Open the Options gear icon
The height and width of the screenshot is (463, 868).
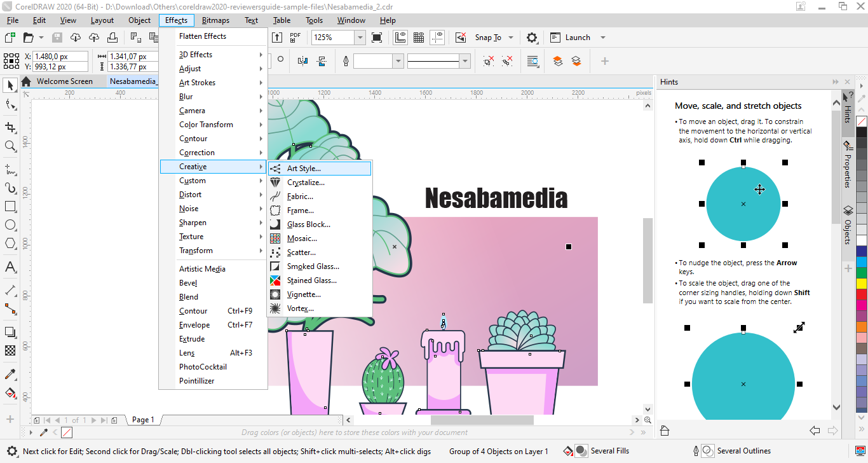(x=532, y=38)
